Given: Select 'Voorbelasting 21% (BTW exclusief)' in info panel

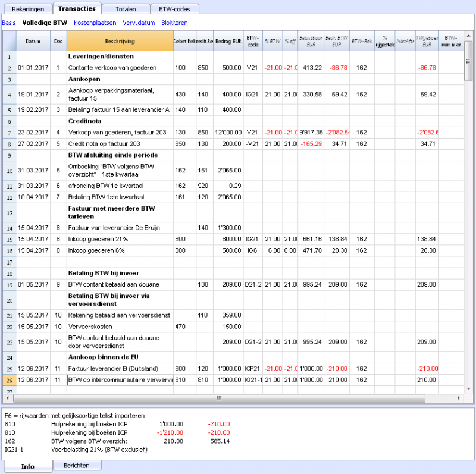Looking at the screenshot, I should coord(99,450).
